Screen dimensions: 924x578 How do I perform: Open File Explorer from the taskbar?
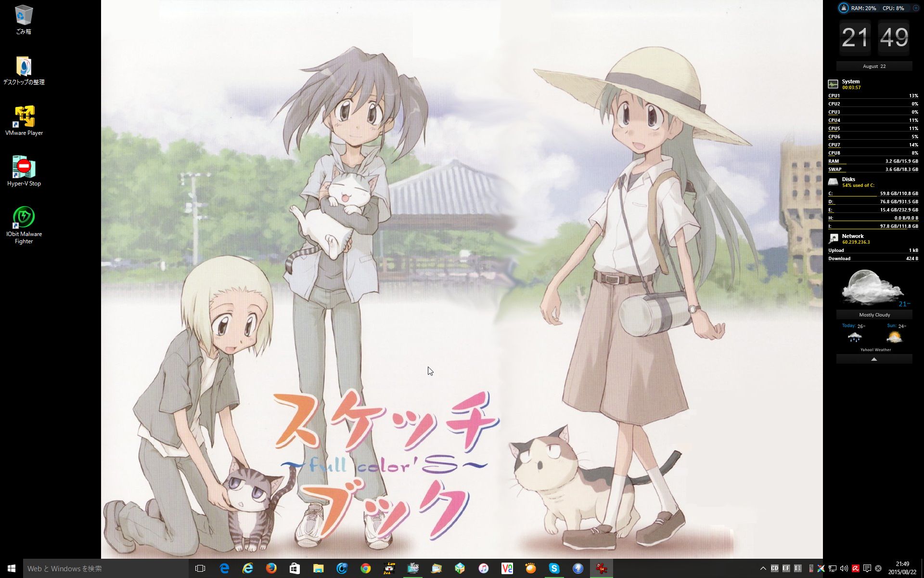(x=319, y=568)
